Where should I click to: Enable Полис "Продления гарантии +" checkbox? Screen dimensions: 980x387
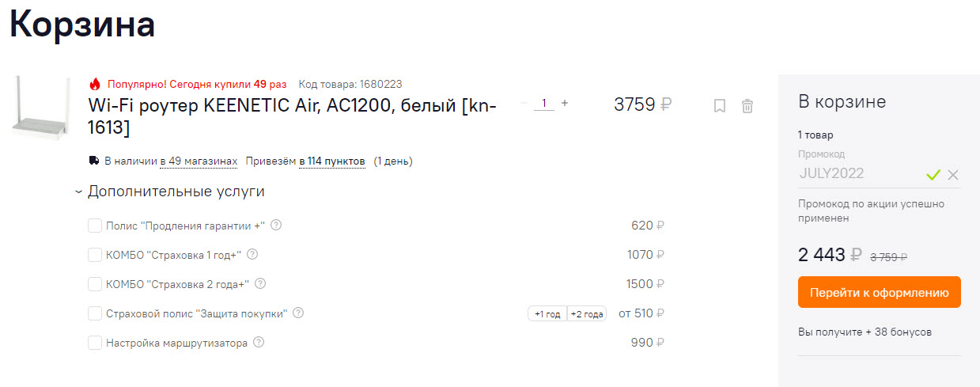point(95,226)
